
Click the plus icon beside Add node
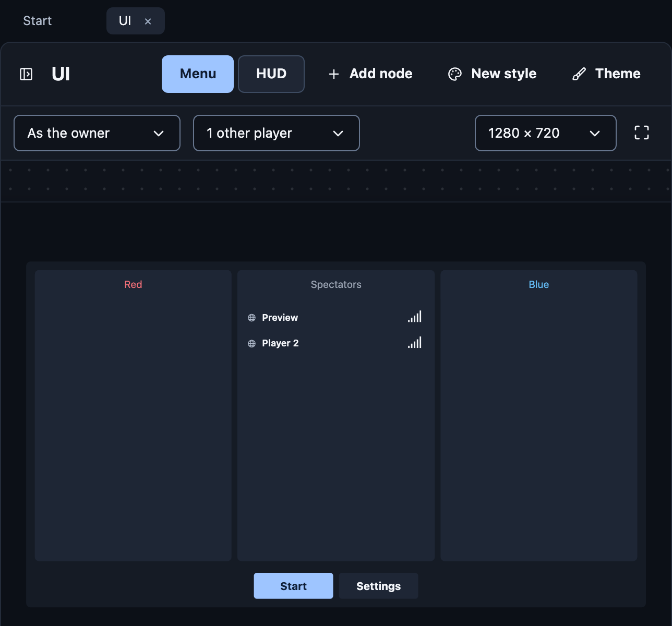tap(334, 74)
